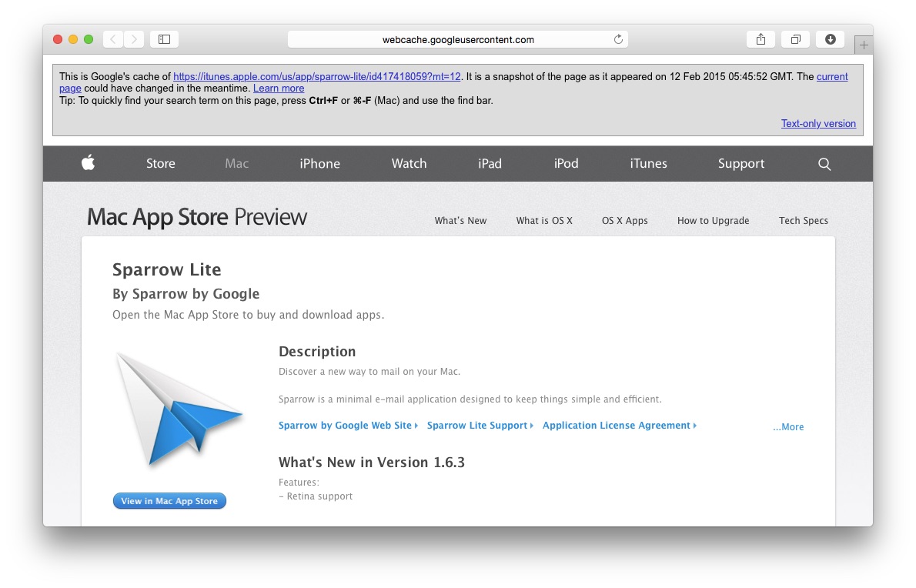Open iPod in Apple navigation bar
Viewport: 916px width, 588px height.
566,163
